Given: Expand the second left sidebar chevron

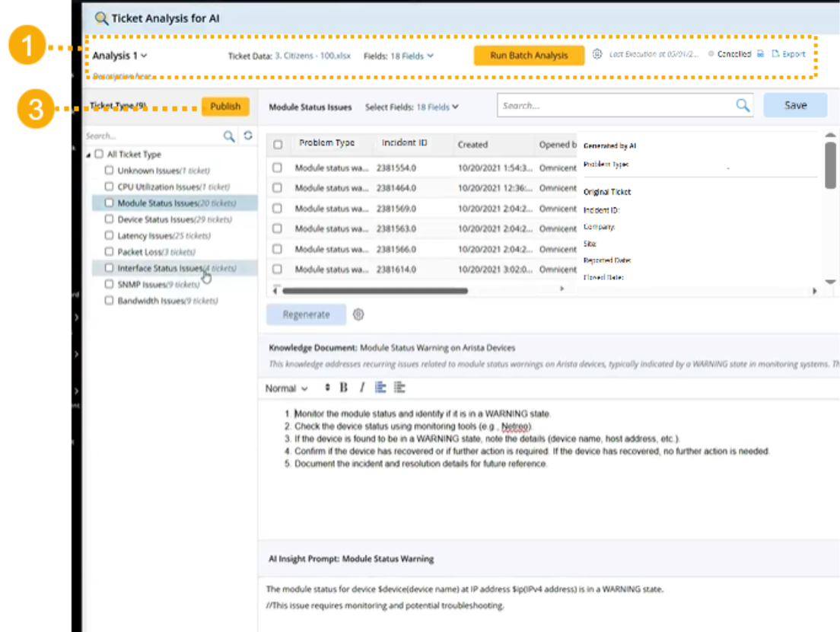Looking at the screenshot, I should (x=77, y=354).
